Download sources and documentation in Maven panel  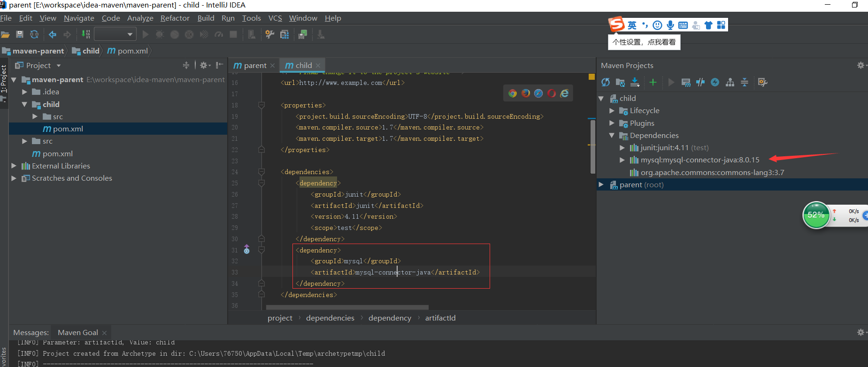(635, 83)
